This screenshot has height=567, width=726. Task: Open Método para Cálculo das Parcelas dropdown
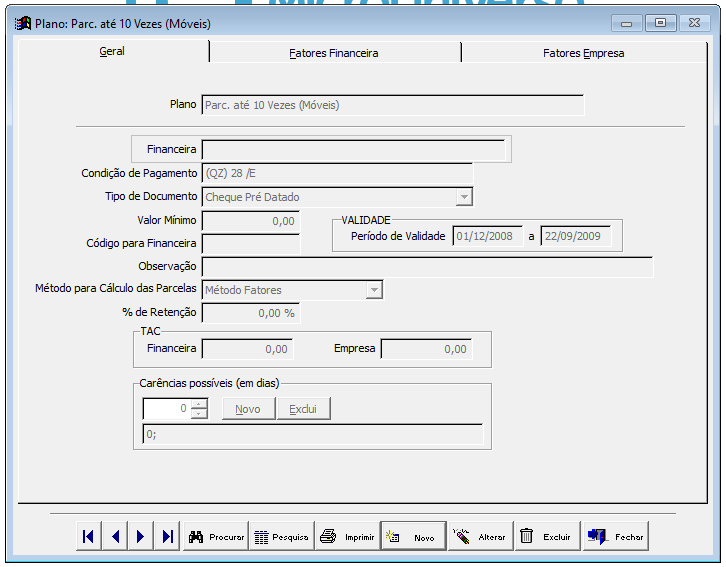374,290
